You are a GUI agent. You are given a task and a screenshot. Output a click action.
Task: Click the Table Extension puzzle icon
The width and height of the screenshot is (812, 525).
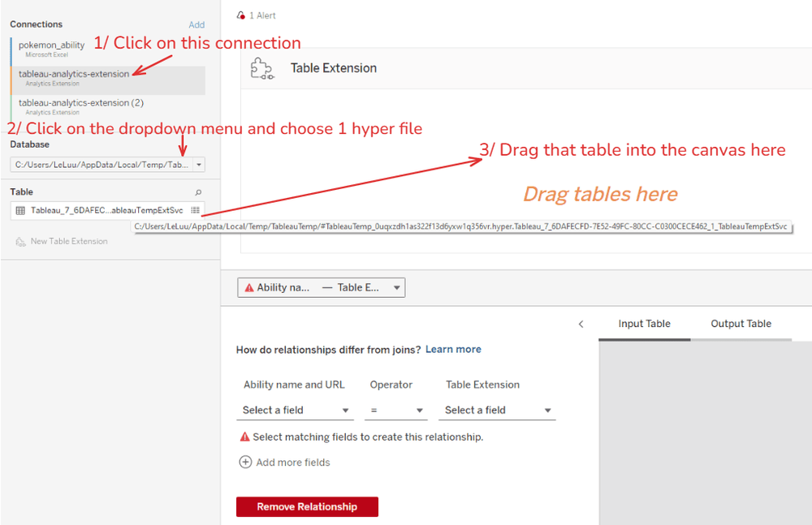click(262, 68)
